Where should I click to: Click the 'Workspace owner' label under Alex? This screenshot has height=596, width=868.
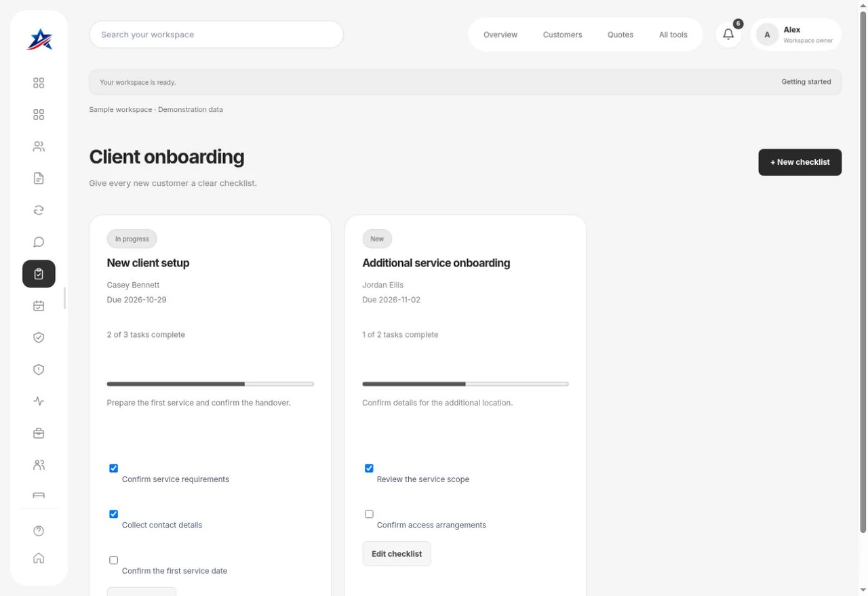coord(808,41)
